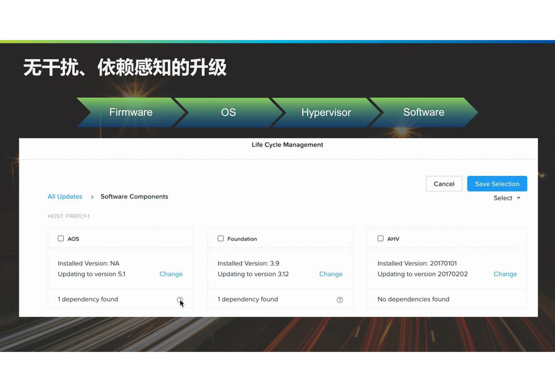Click the slide title 无干扰、依赖感知的升级

tap(125, 67)
